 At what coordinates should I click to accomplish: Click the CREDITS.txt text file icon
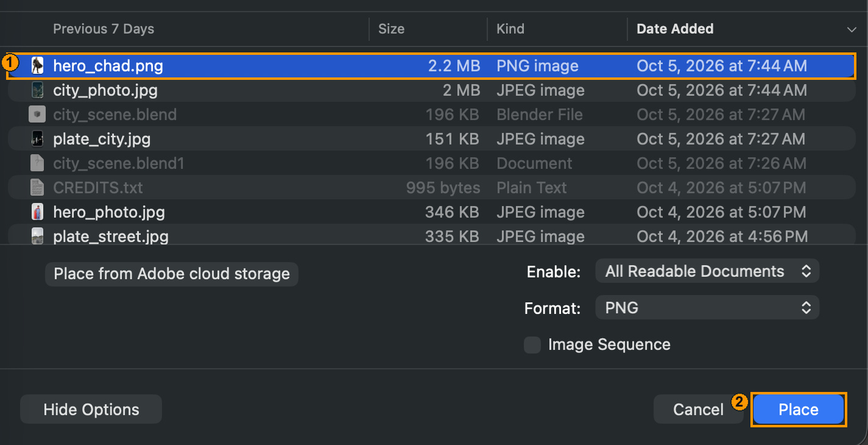tap(38, 188)
